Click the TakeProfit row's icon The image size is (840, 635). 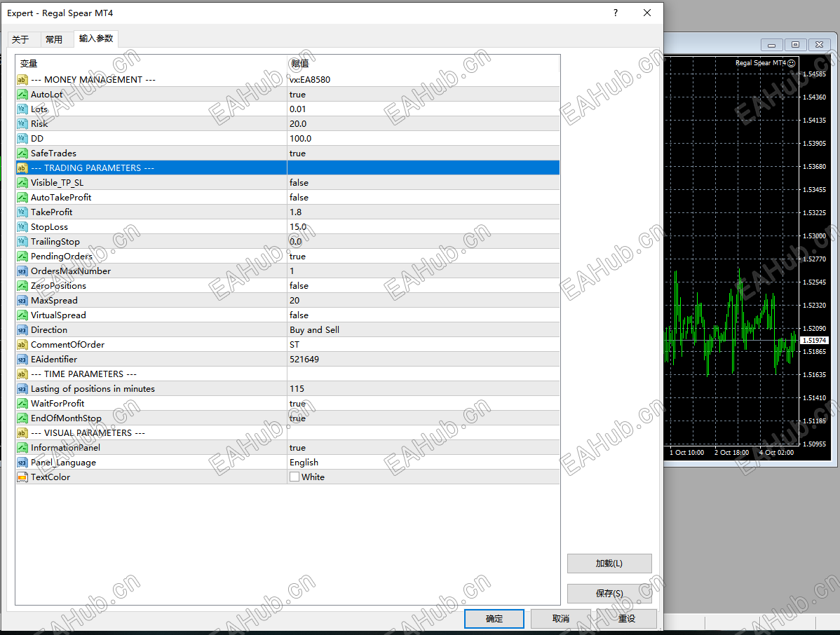coord(22,212)
